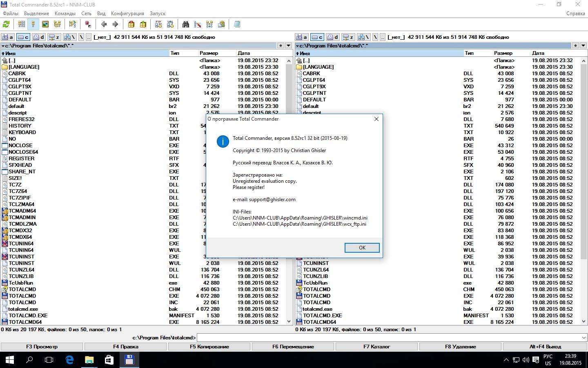Select drive z in left panel

pos(54,37)
